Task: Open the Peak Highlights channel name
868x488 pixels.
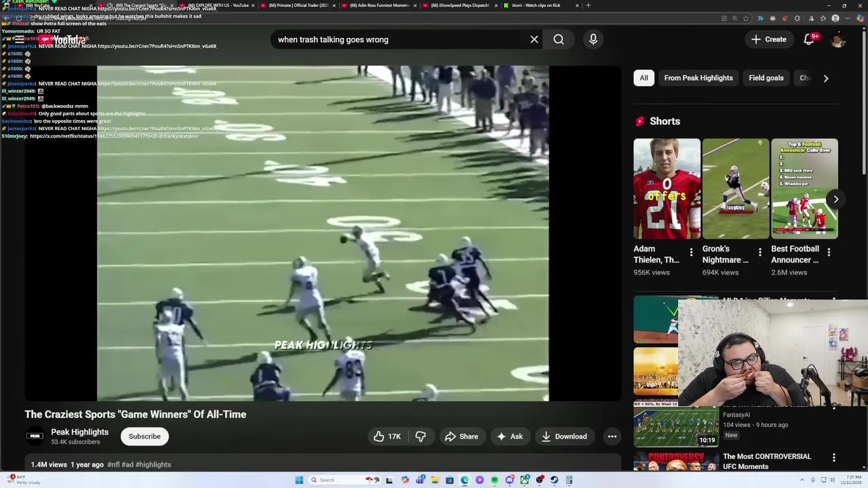Action: 79,432
